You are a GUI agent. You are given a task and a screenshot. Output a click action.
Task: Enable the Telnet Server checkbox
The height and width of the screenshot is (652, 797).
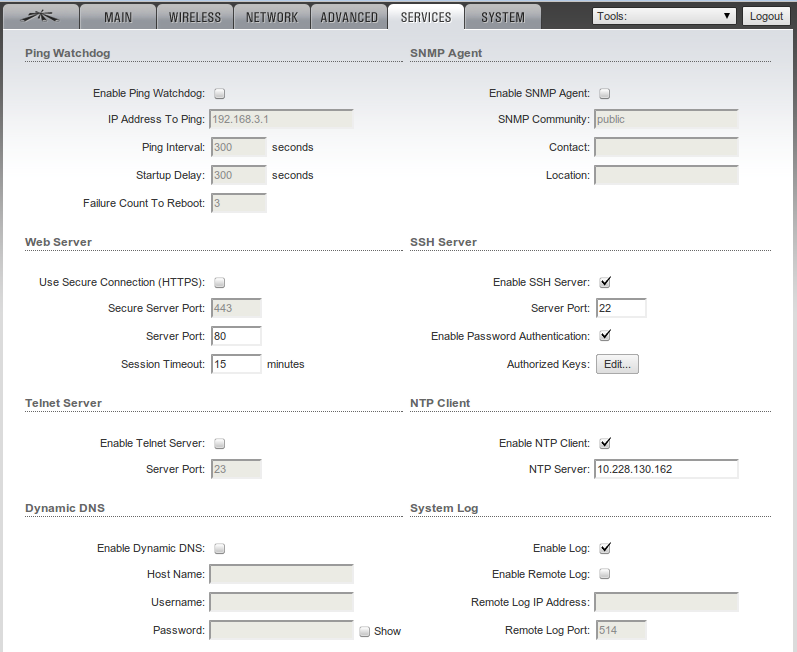tap(220, 444)
